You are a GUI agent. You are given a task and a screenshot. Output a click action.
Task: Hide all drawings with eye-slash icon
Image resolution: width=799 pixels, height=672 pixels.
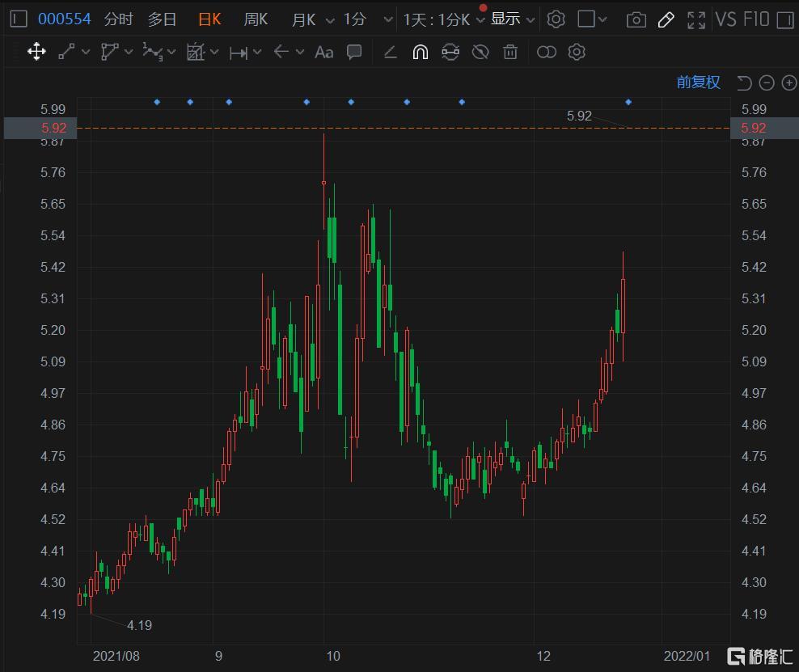(480, 52)
